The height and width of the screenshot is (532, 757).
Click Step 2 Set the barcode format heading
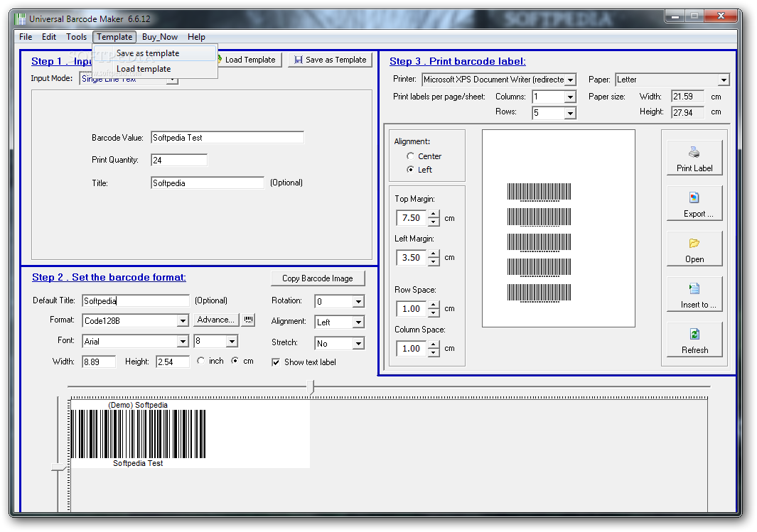coord(109,277)
